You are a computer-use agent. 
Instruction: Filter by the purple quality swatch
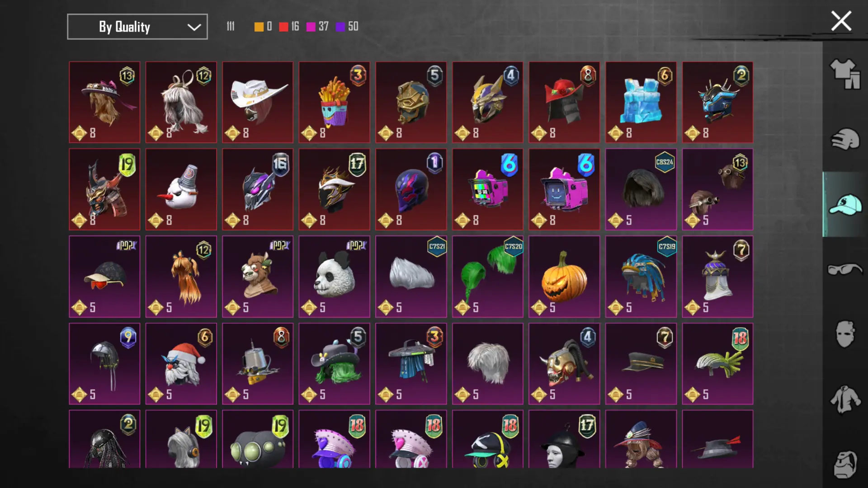pyautogui.click(x=340, y=27)
